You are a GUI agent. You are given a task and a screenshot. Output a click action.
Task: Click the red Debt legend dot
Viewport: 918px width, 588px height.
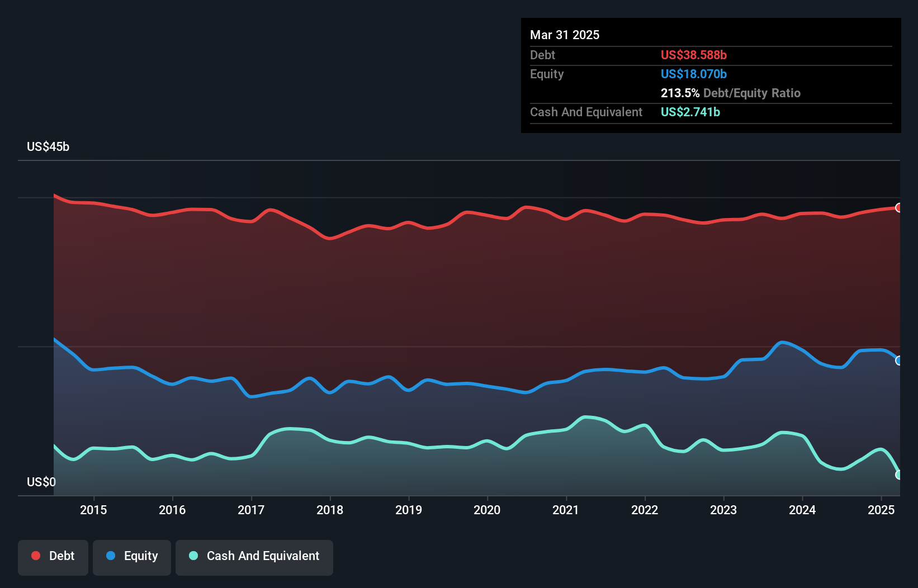click(x=36, y=556)
